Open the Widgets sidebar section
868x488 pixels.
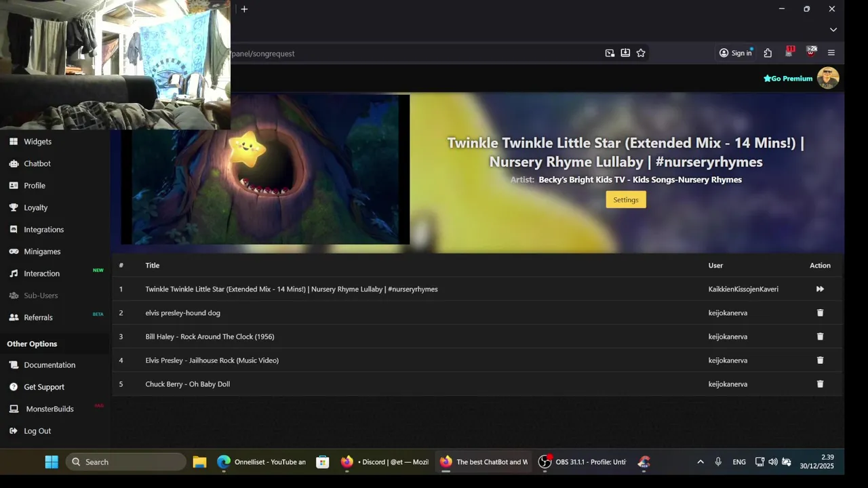pos(37,142)
